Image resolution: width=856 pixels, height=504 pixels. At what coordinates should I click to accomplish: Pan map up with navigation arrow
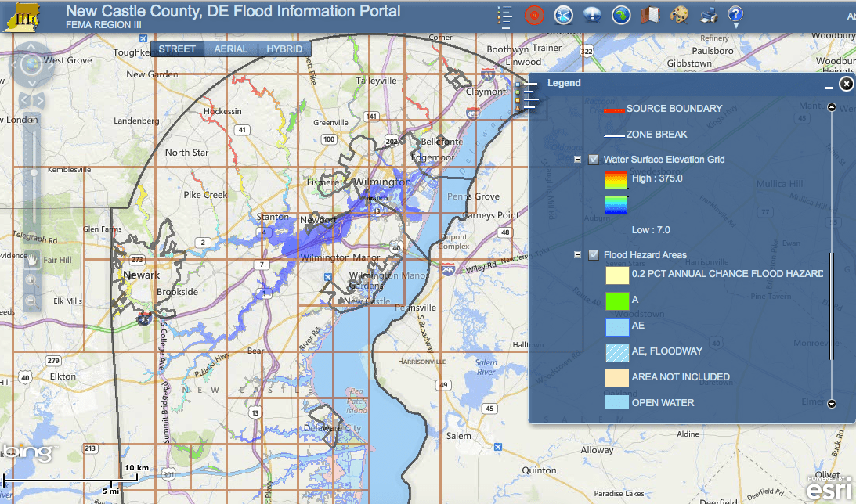31,47
